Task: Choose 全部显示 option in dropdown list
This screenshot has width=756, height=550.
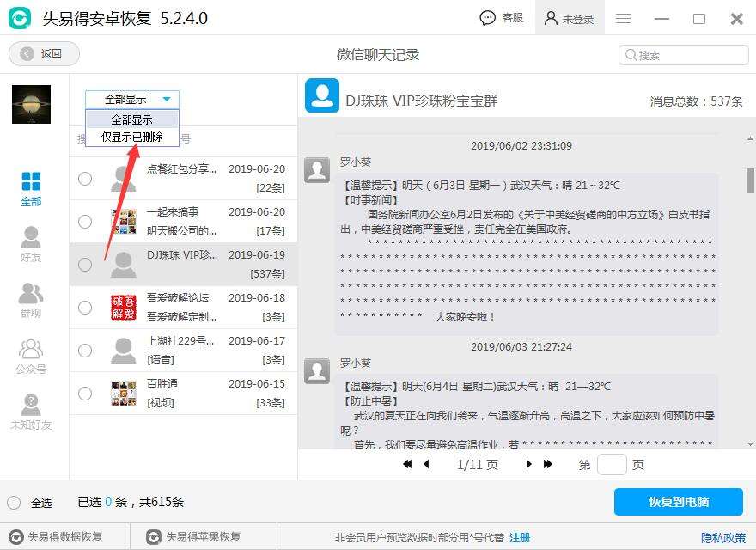Action: click(x=132, y=119)
